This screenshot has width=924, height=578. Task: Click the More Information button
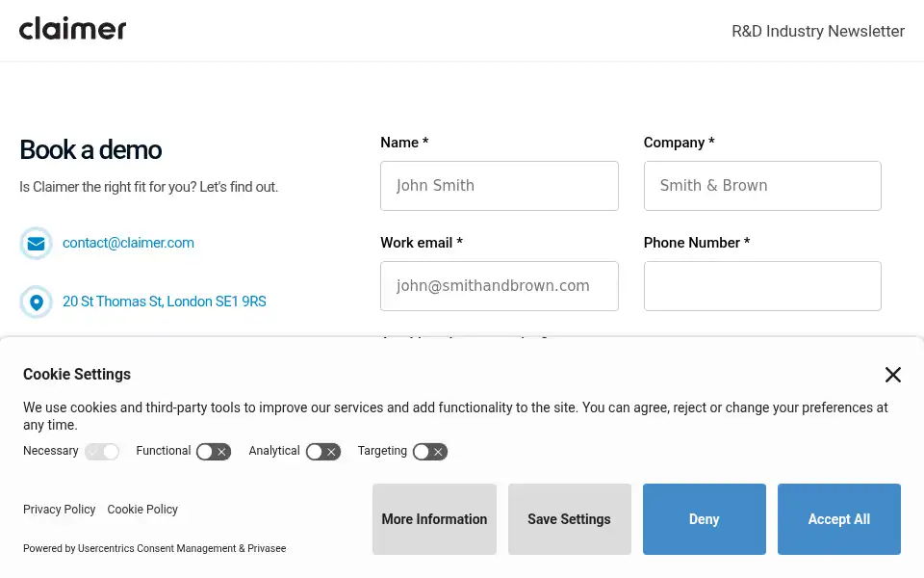pos(434,519)
